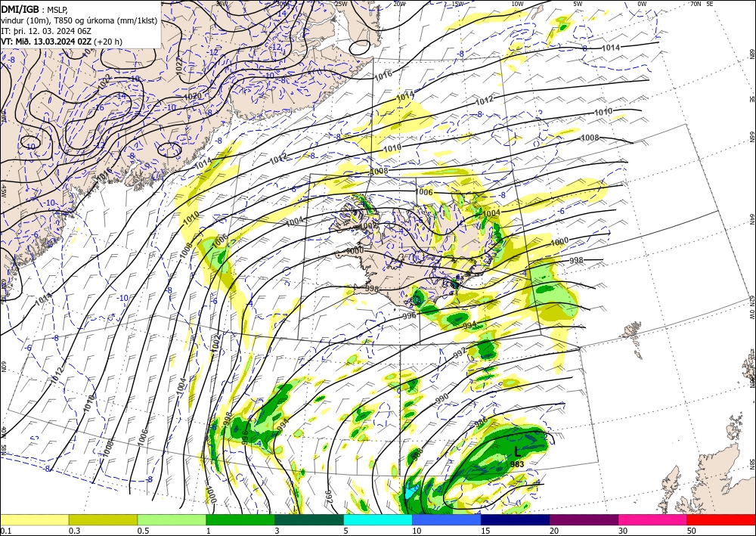Click the red 50+ legend swatch
The height and width of the screenshot is (536, 756).
[x=721, y=519]
